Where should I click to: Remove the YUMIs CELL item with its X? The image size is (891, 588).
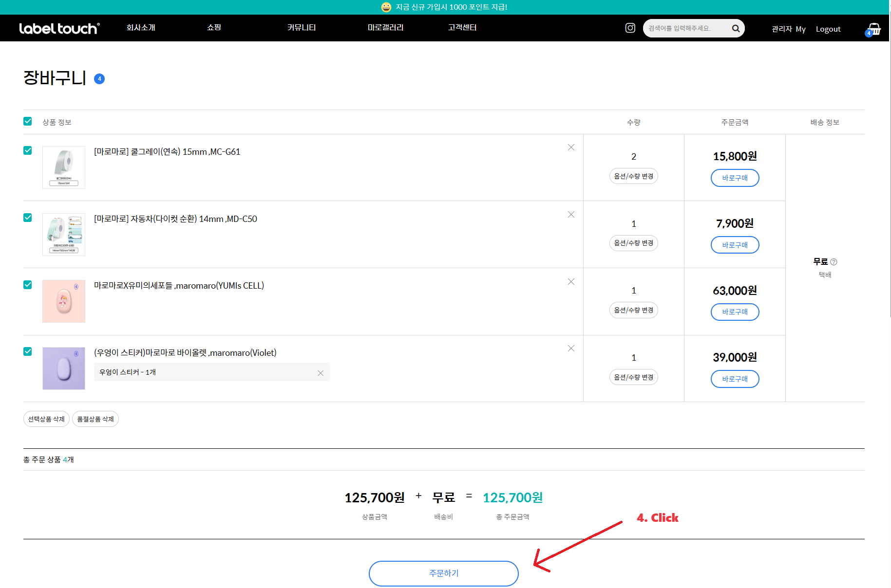(x=571, y=282)
